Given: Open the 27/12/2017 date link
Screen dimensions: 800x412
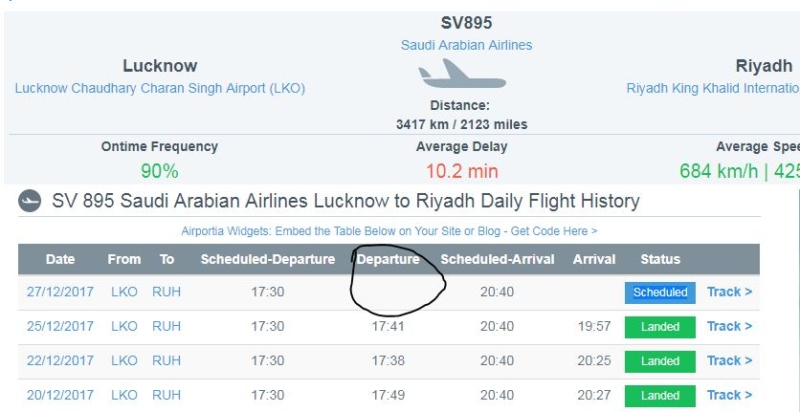Looking at the screenshot, I should click(60, 292).
